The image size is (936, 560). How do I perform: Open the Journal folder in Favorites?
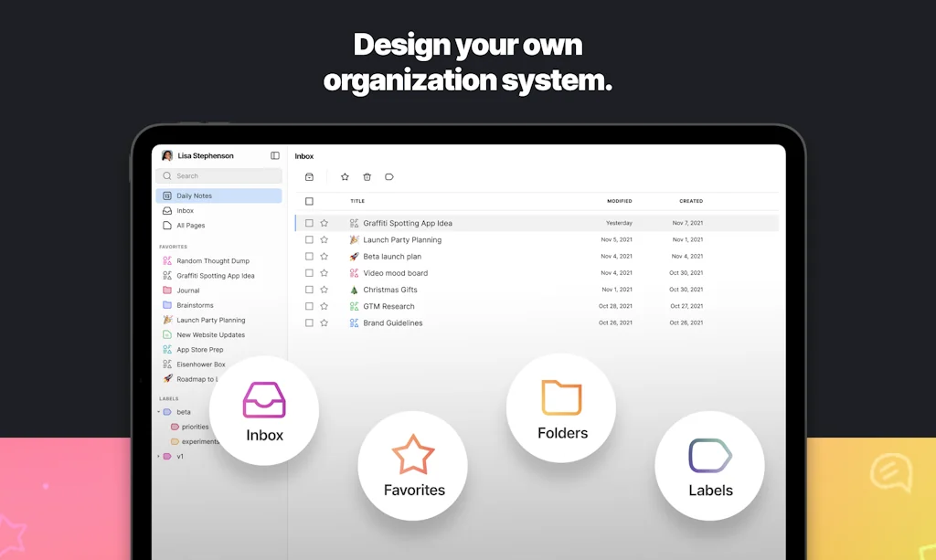click(x=187, y=291)
